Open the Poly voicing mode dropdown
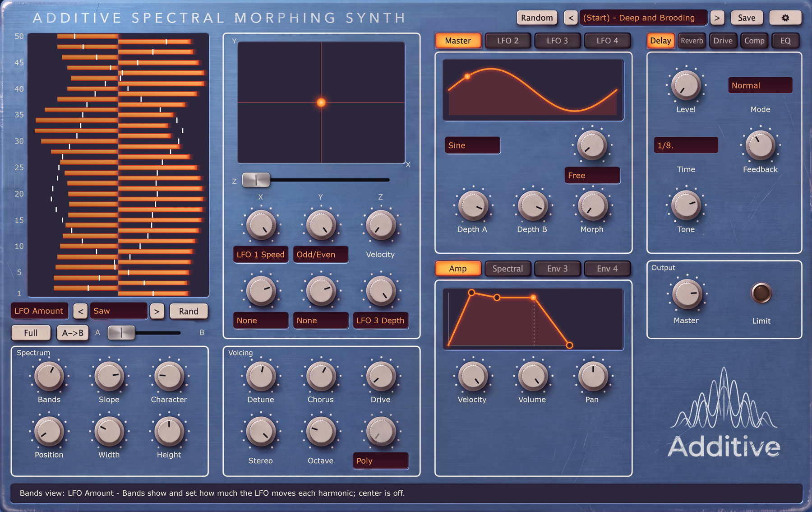Screen dimensions: 812x512 pos(380,461)
